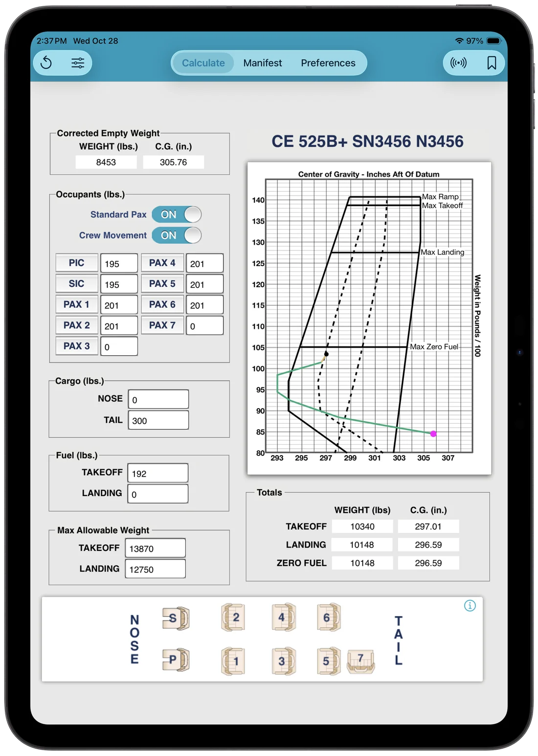Select seat 3 in cabin diagram
The height and width of the screenshot is (756, 538).
point(284,661)
